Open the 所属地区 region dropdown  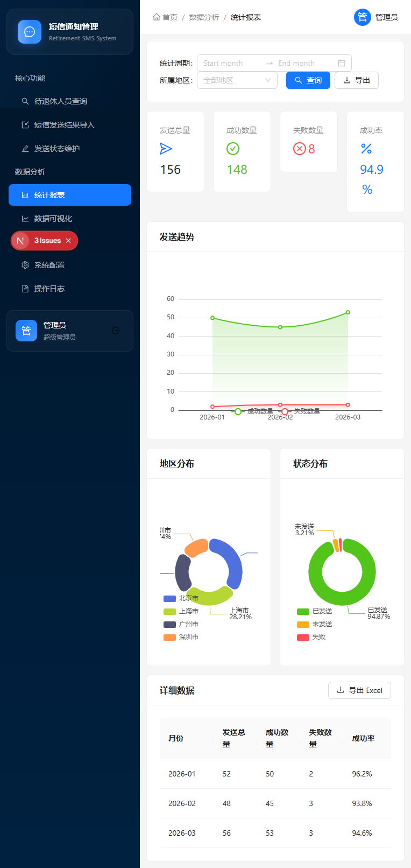click(237, 80)
